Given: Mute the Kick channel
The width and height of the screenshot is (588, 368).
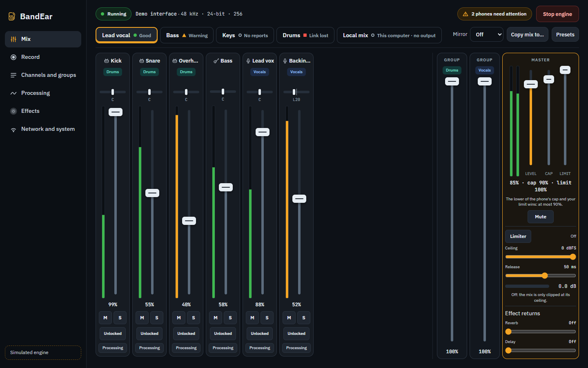Looking at the screenshot, I should click(x=105, y=318).
